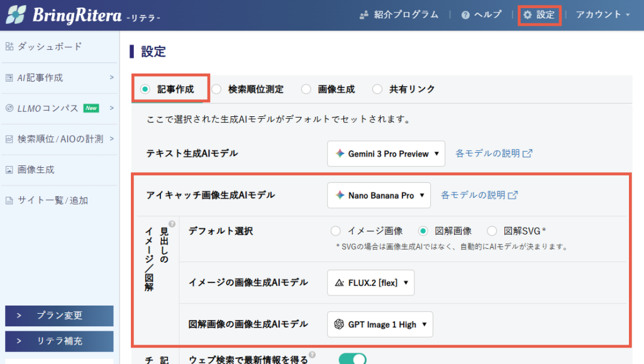
Task: Open the Nano Banana Pro dropdown
Action: click(379, 195)
